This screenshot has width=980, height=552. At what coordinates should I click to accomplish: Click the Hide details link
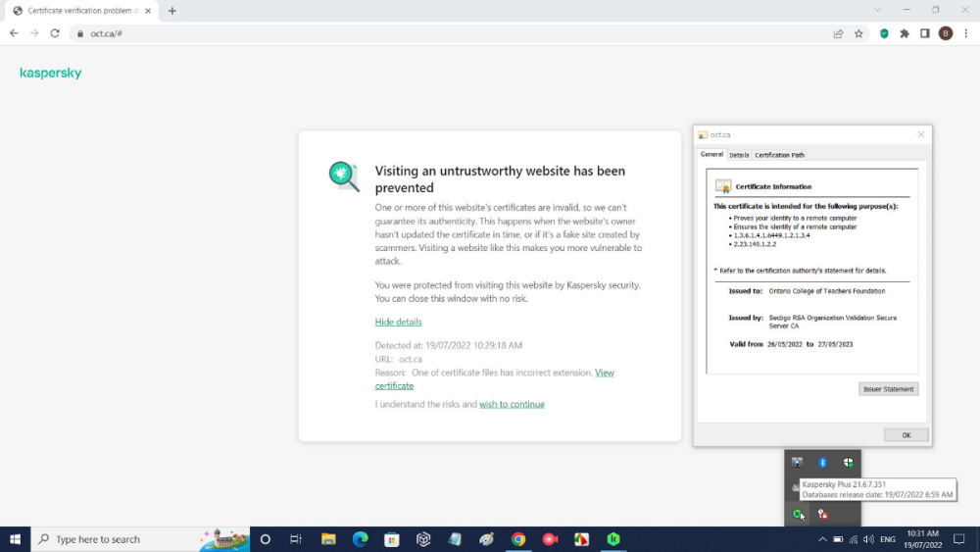[398, 322]
